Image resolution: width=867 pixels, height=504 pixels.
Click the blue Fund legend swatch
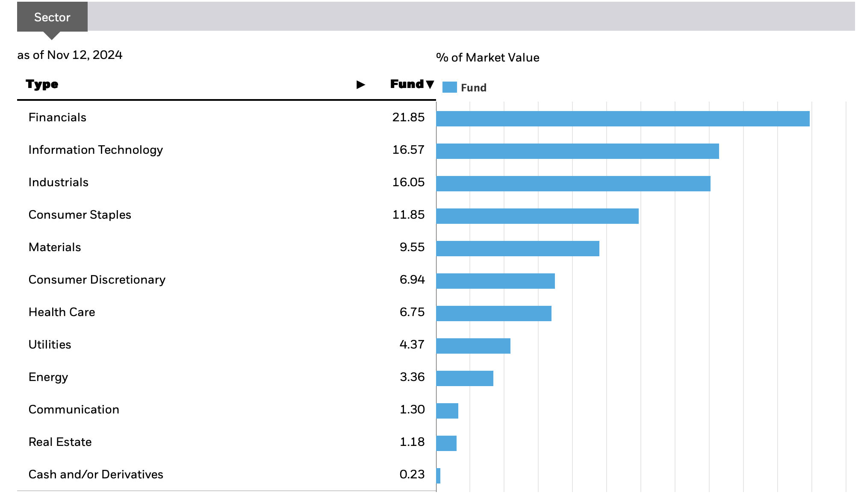[x=449, y=88]
